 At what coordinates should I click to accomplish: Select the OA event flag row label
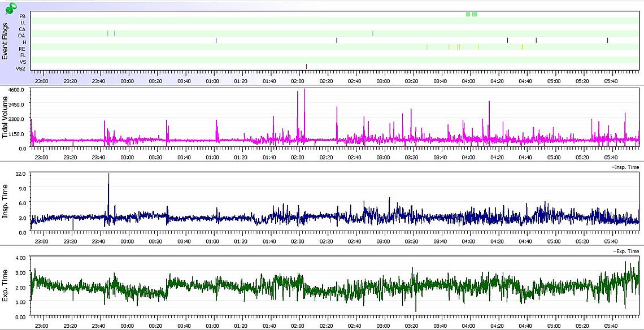point(23,36)
